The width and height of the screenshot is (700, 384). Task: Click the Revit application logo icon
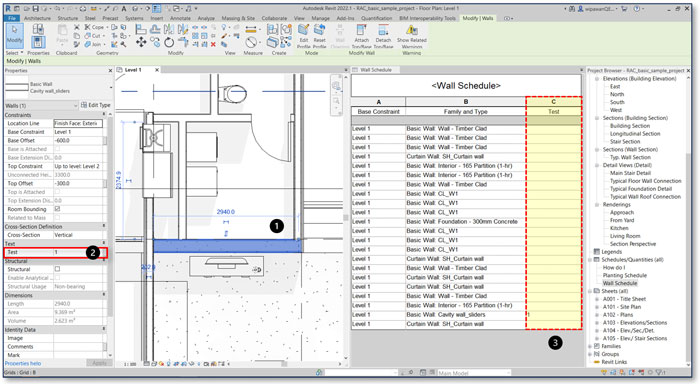[8, 8]
